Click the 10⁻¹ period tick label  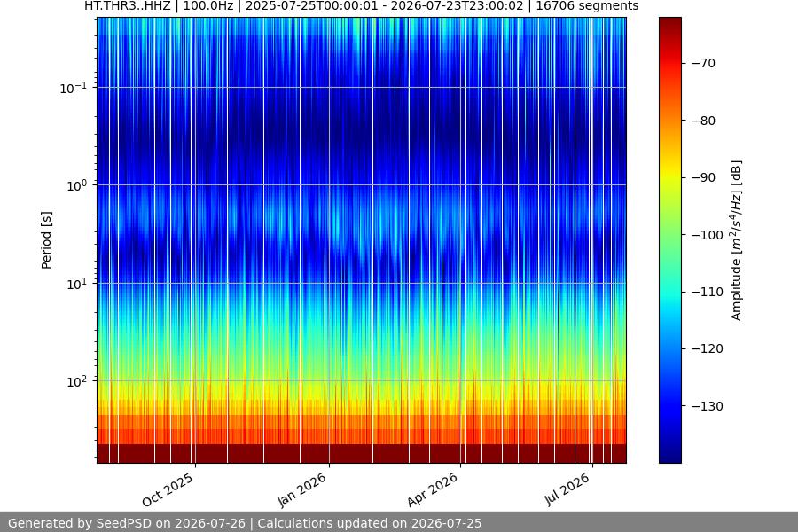tap(74, 88)
